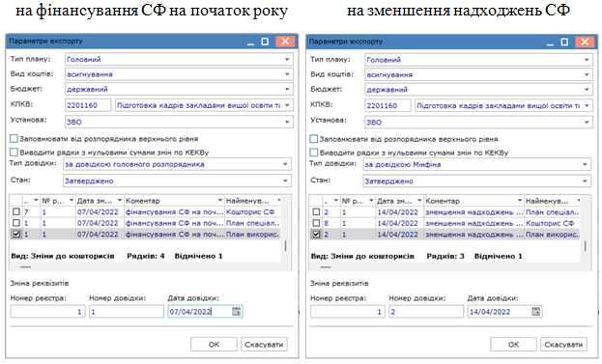Click vertical scrollbar of left table
Screen dimensions: 602x364
pos(286,245)
